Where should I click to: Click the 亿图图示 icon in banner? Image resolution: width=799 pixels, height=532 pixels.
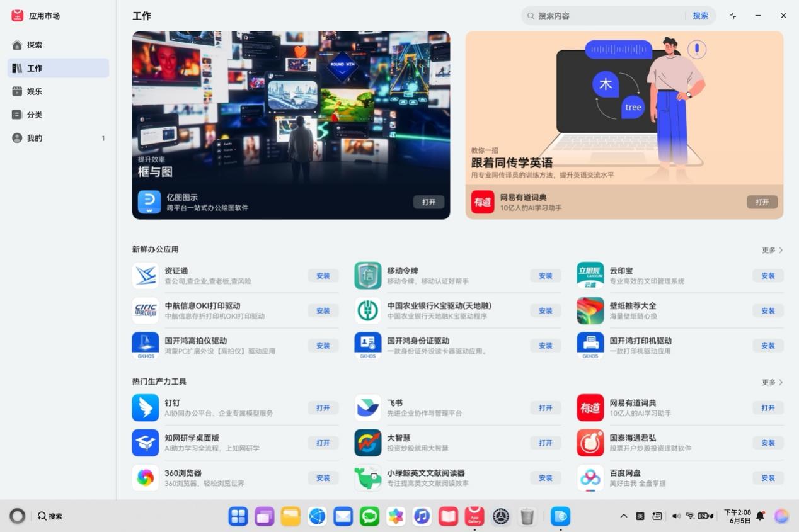pos(149,202)
